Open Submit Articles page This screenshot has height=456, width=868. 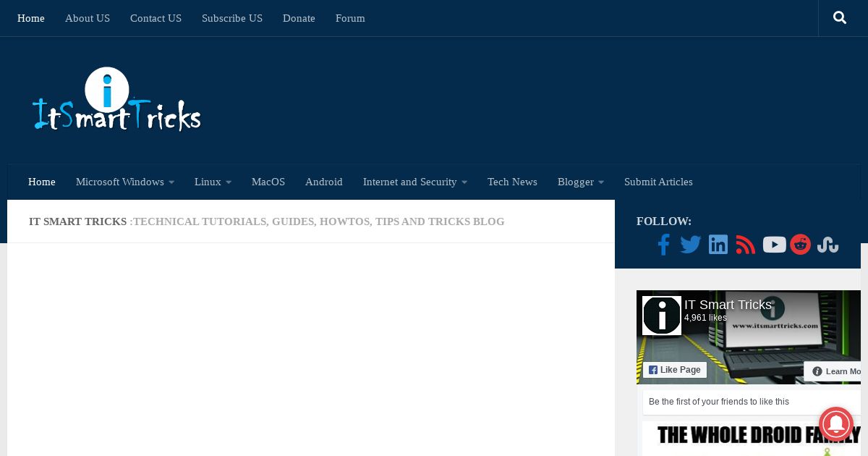[x=658, y=182]
